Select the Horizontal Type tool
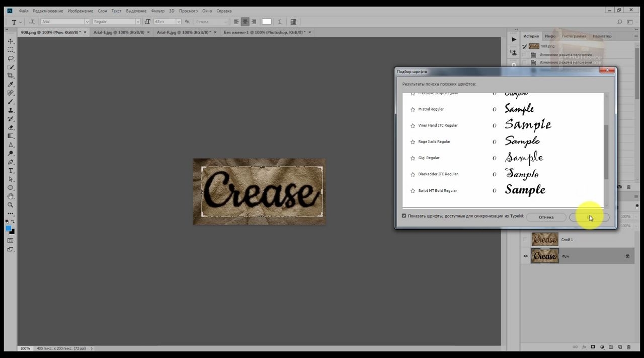The height and width of the screenshot is (358, 644). click(x=11, y=171)
